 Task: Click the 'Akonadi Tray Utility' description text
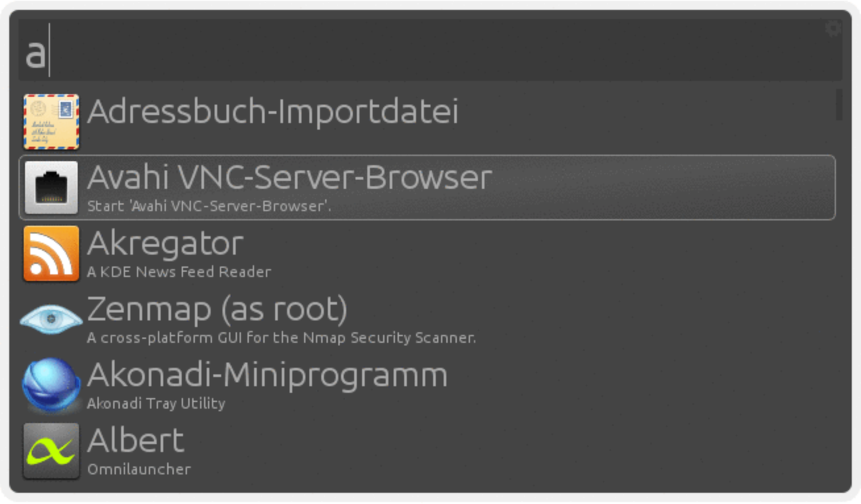pos(156,403)
